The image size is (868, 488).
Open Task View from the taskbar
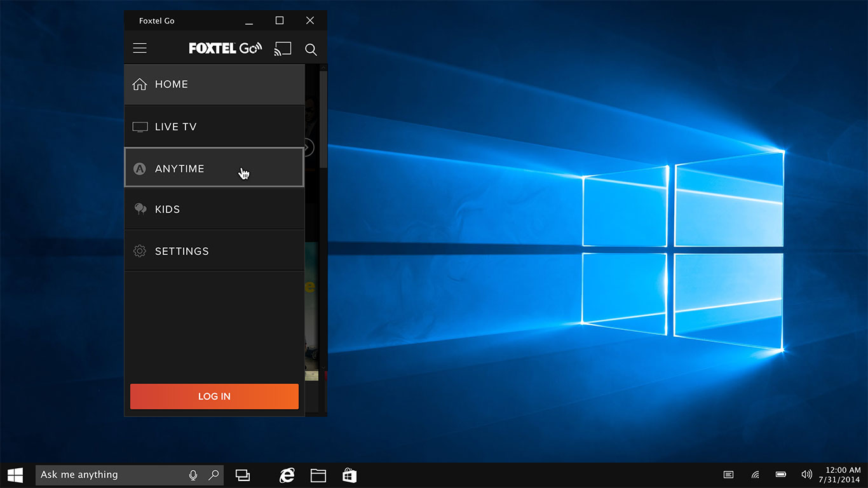click(x=243, y=475)
